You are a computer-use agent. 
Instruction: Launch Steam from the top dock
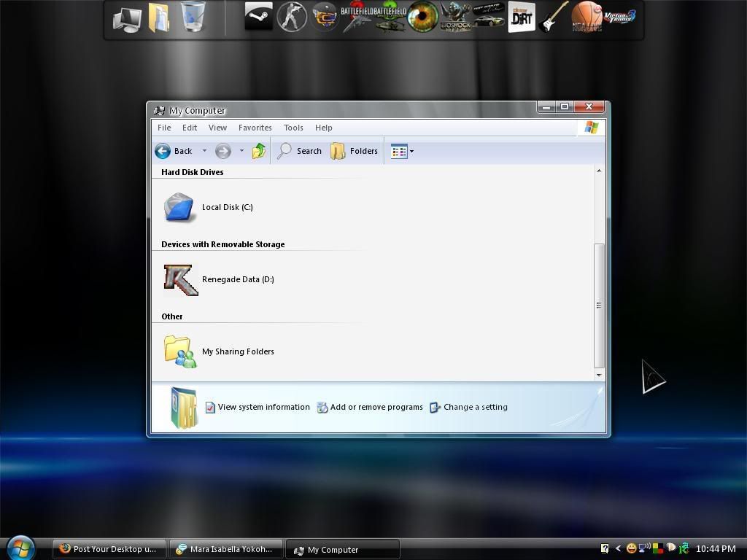(258, 17)
